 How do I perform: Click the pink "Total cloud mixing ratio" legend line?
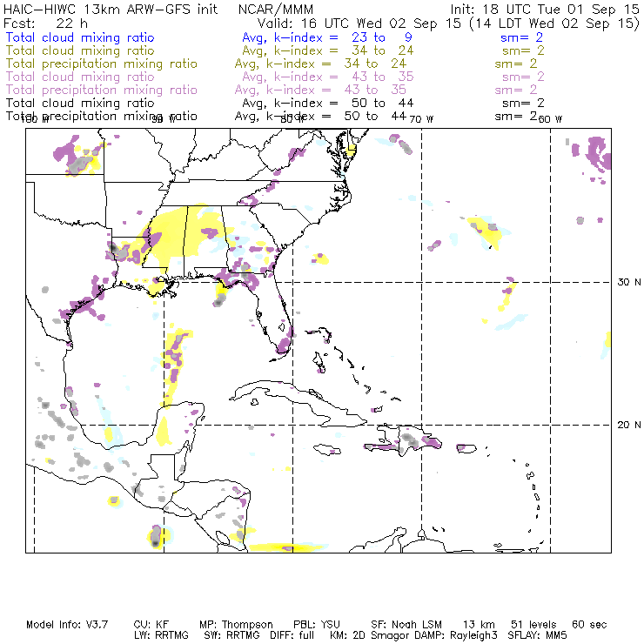[80, 77]
